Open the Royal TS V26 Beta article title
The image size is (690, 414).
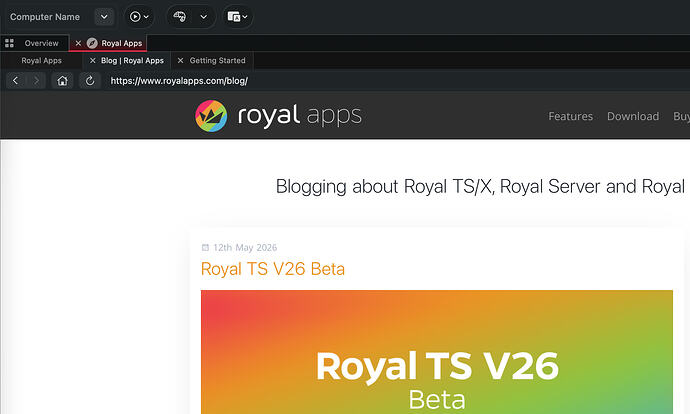click(272, 269)
